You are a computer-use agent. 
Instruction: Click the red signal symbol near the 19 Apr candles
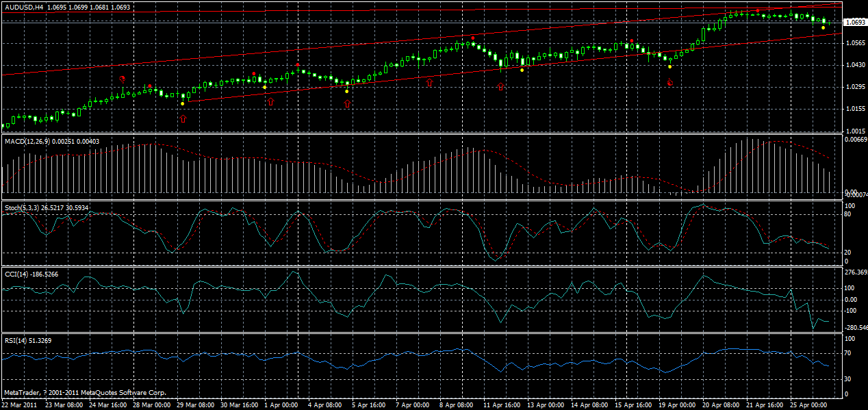pos(670,83)
